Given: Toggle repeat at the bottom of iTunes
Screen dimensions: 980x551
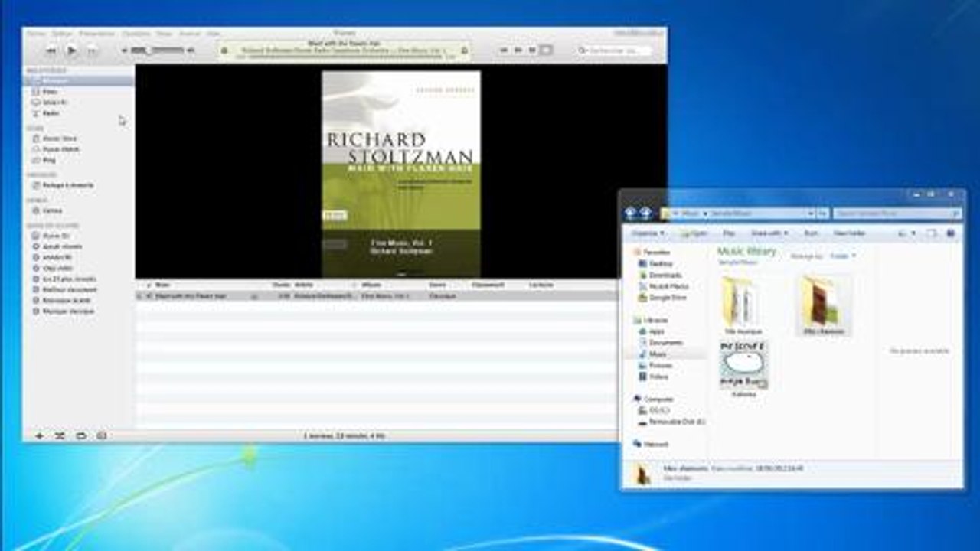Looking at the screenshot, I should pyautogui.click(x=80, y=436).
